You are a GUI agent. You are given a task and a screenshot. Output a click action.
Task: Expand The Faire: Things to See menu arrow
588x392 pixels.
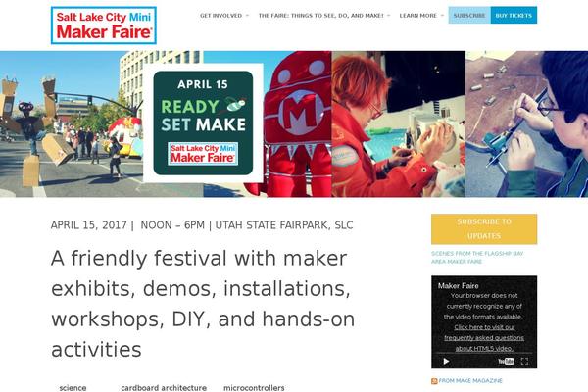389,16
